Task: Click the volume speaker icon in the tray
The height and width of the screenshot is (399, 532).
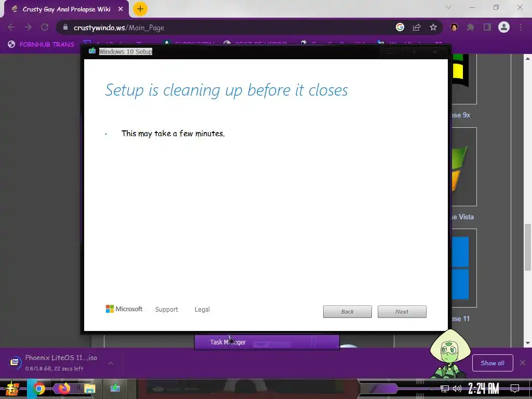Action: point(457,389)
